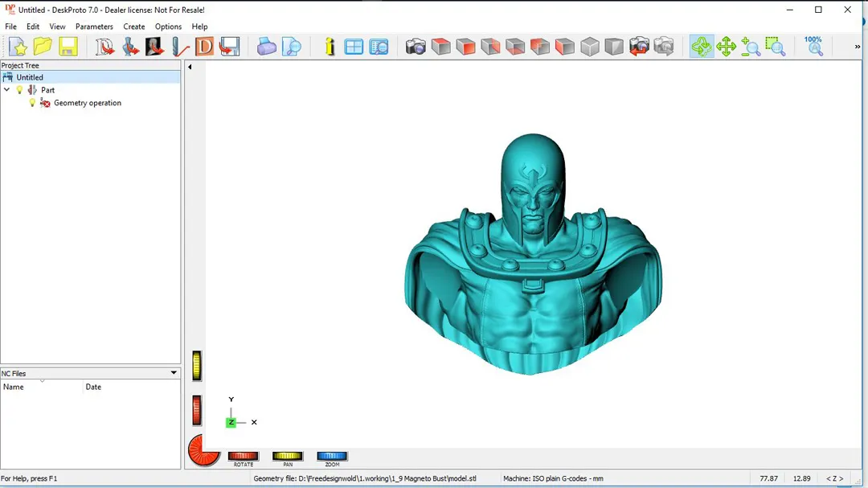Click the 77.87 coordinate value
The width and height of the screenshot is (868, 488).
tap(769, 478)
